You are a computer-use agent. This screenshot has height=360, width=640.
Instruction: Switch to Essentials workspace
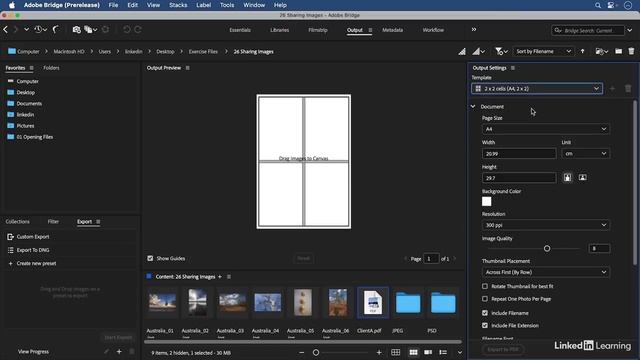pos(240,30)
